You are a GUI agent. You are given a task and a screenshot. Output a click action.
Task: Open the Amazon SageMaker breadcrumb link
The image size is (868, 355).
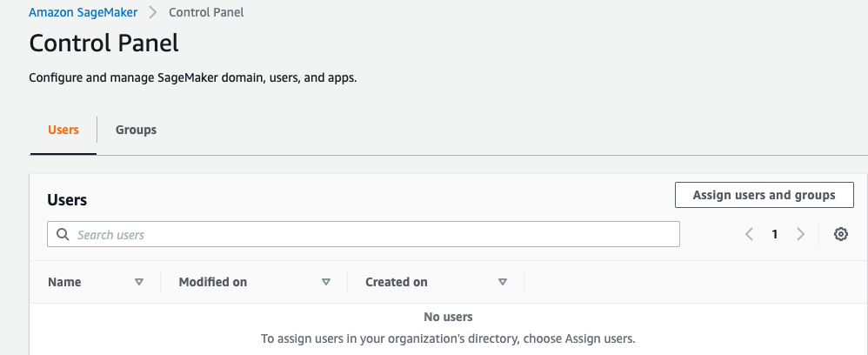click(83, 13)
